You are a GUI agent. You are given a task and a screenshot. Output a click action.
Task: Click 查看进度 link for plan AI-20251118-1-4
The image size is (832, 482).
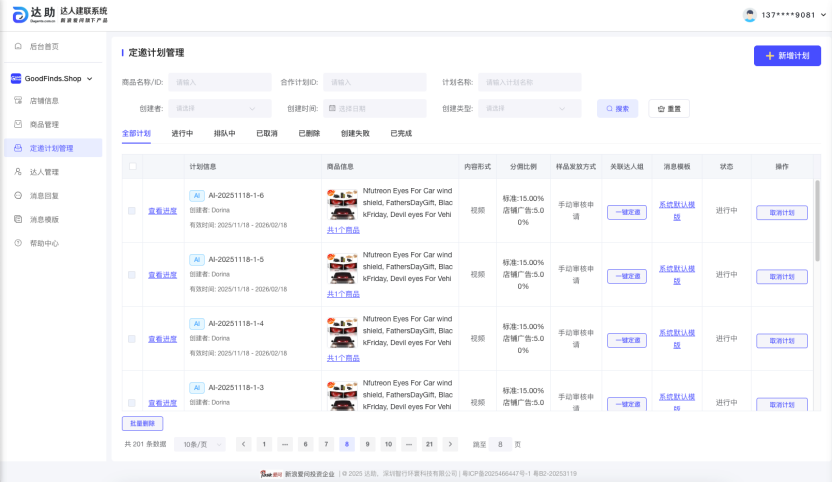click(162, 339)
